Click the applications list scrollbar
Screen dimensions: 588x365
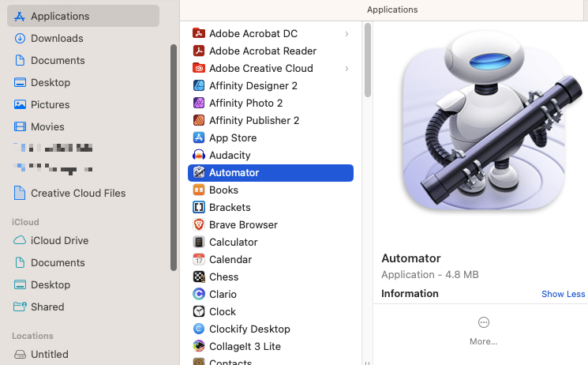(368, 60)
